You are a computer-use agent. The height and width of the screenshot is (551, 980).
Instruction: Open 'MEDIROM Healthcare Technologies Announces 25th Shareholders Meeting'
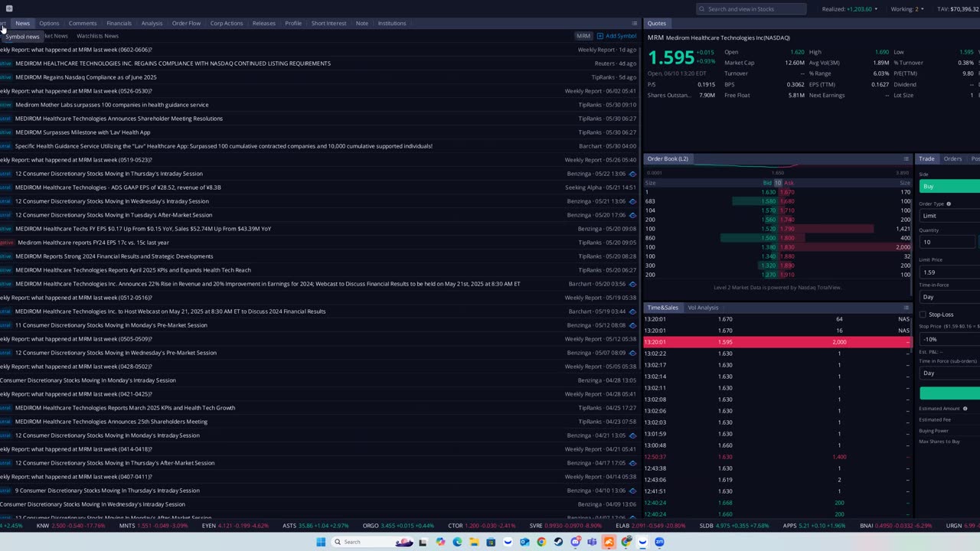pyautogui.click(x=111, y=422)
